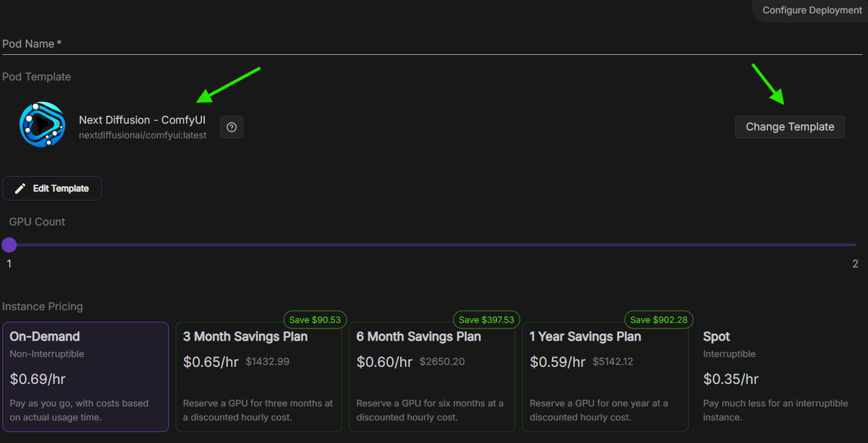Click the GPU Count label
868x443 pixels.
click(37, 222)
